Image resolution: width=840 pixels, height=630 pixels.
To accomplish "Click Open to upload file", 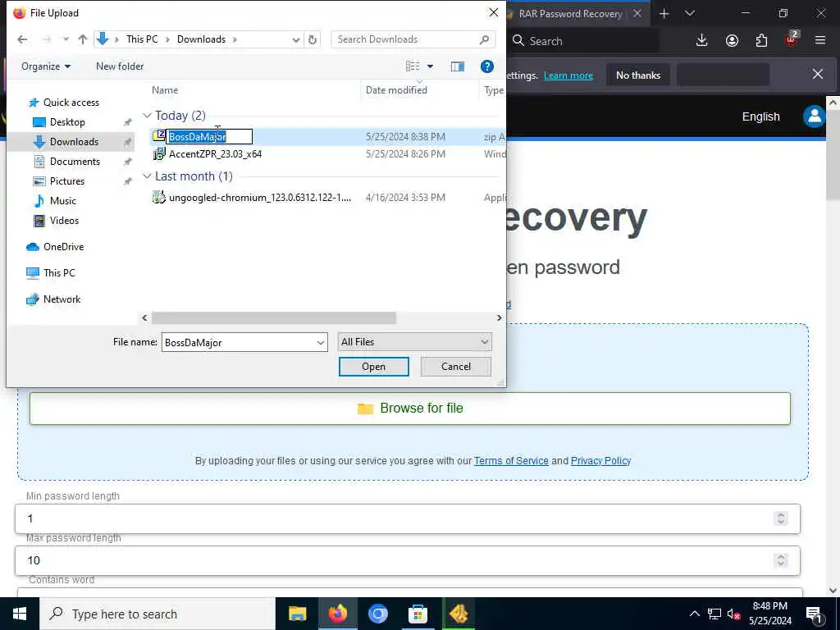I will (373, 367).
